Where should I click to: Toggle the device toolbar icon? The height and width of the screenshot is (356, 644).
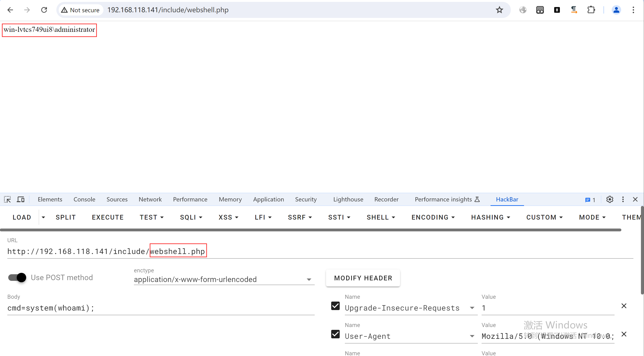(21, 199)
